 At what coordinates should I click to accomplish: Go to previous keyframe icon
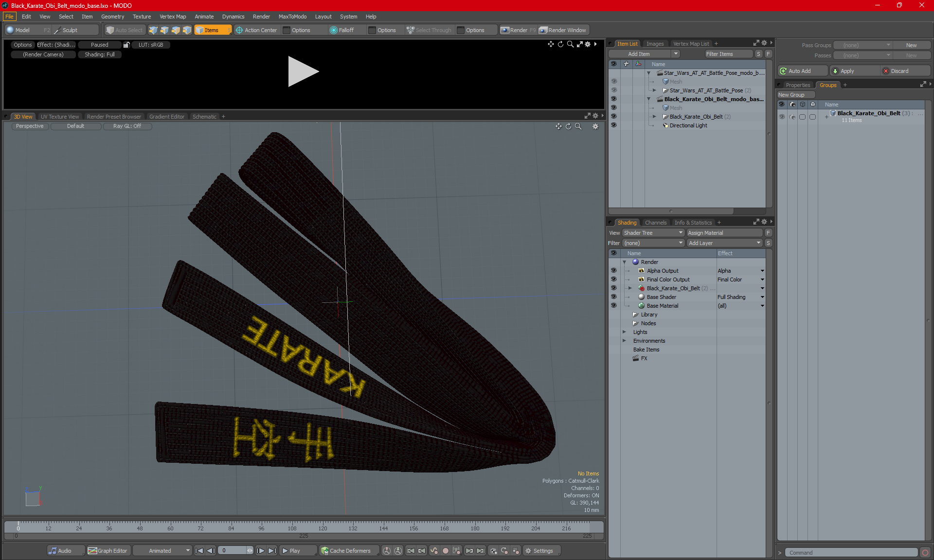(422, 551)
